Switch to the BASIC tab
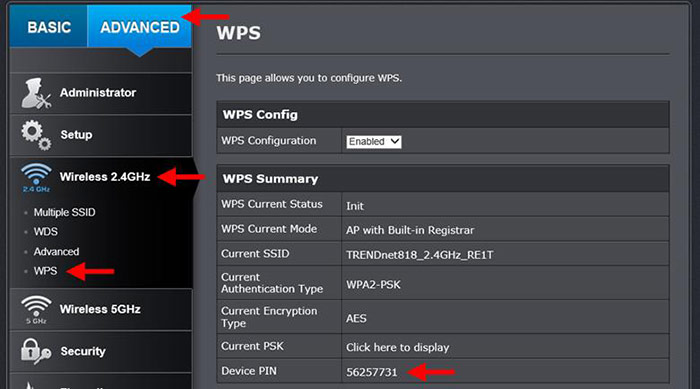This screenshot has height=389, width=700. [x=49, y=27]
